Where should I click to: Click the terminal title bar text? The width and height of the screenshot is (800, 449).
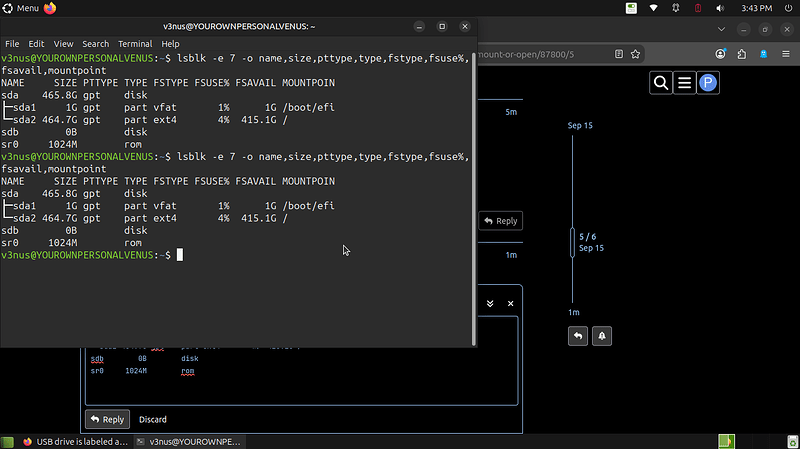pyautogui.click(x=239, y=27)
